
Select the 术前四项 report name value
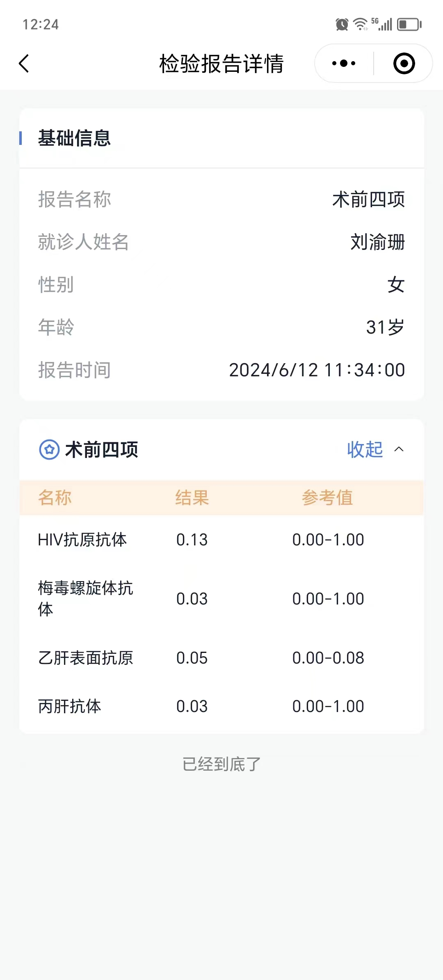[x=368, y=199]
